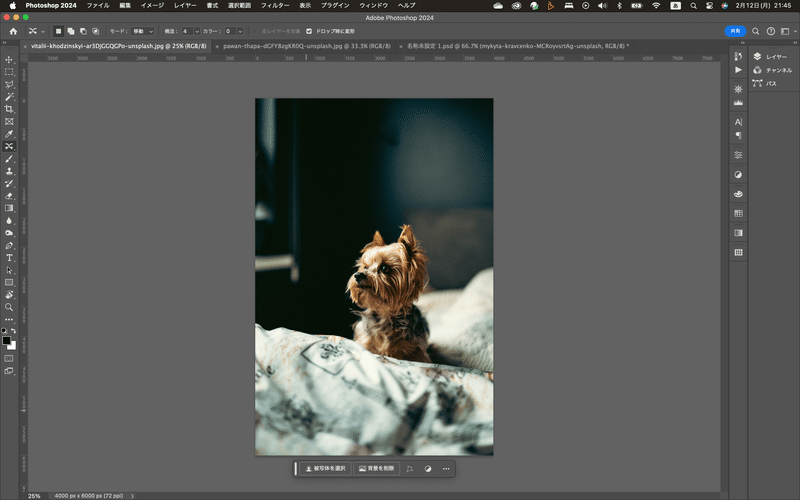Choose New selection mode button
The image size is (800, 500).
click(x=59, y=31)
